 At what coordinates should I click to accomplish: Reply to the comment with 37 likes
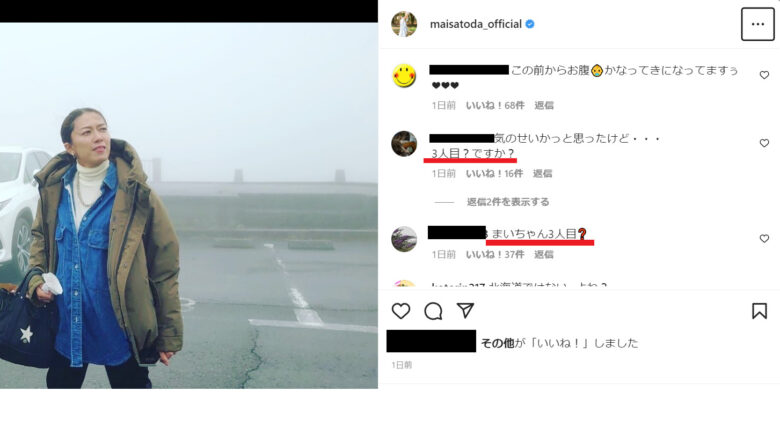[x=544, y=255]
